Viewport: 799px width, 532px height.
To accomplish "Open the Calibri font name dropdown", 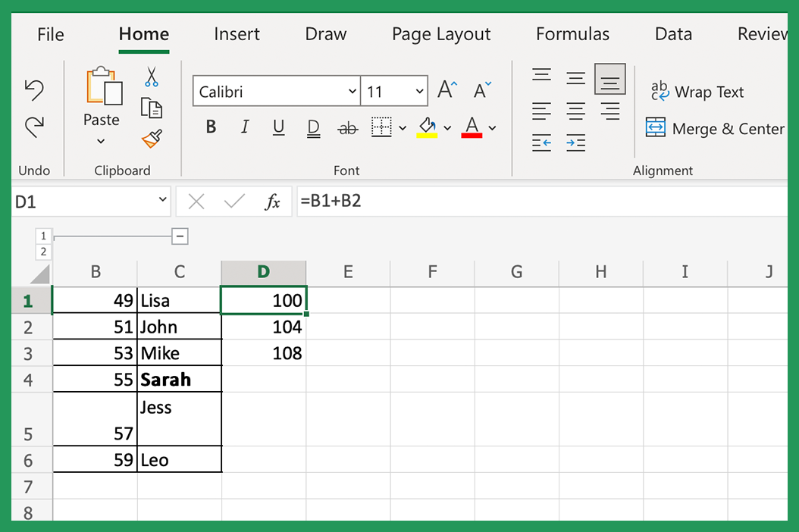I will pos(352,91).
